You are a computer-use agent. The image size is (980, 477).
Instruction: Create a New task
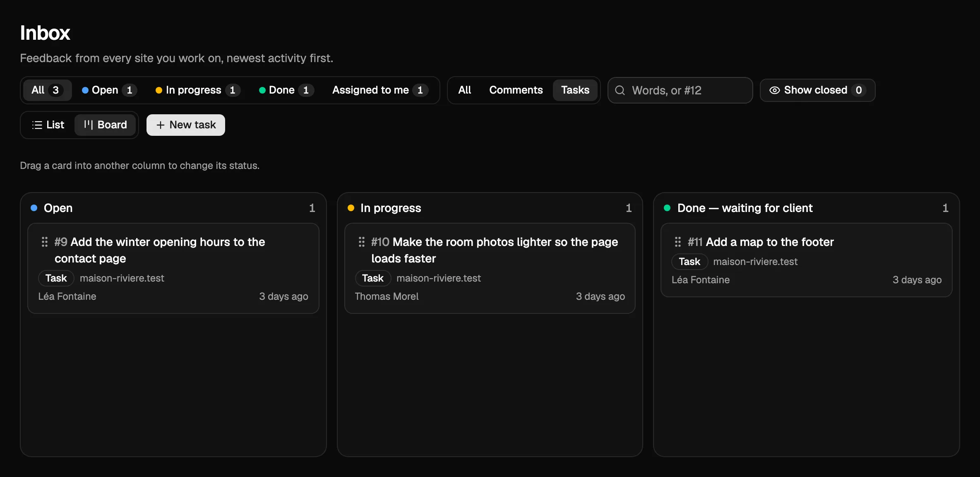pos(186,125)
